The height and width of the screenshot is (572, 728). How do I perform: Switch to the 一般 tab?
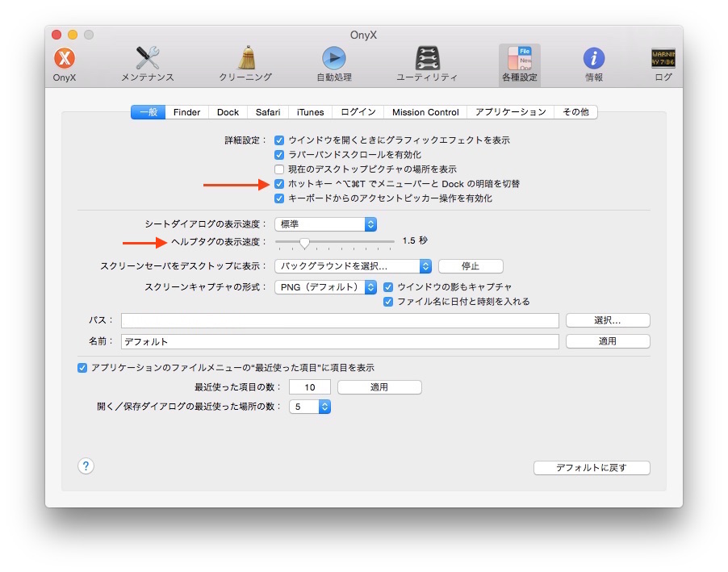149,112
